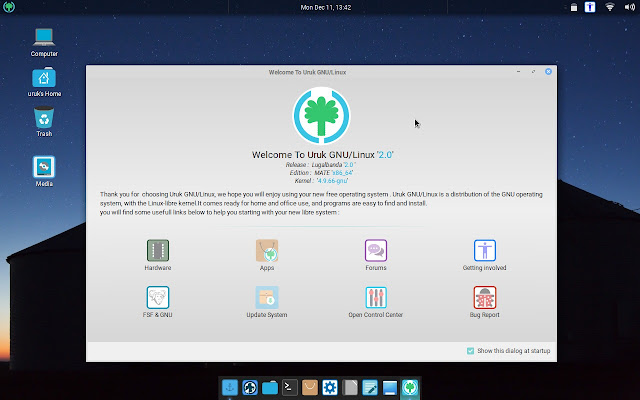Open the Forums chat bubble icon
This screenshot has height=400, width=640.
click(376, 250)
